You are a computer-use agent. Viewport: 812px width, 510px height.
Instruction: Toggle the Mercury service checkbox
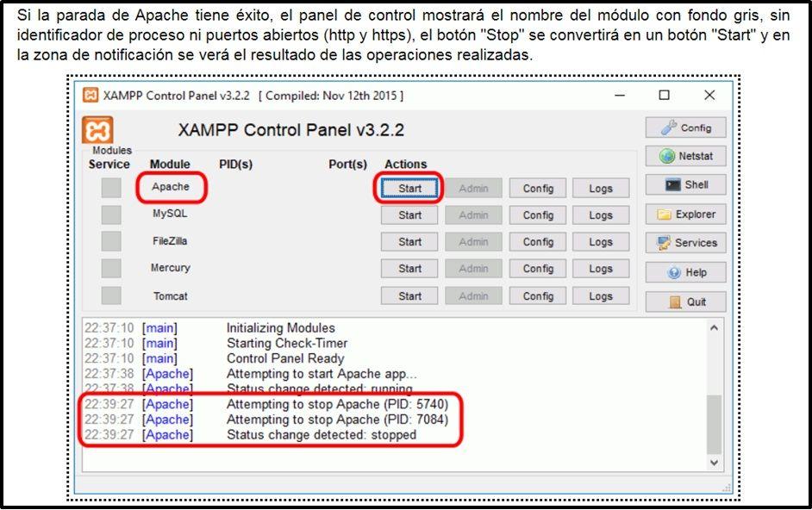click(x=111, y=269)
